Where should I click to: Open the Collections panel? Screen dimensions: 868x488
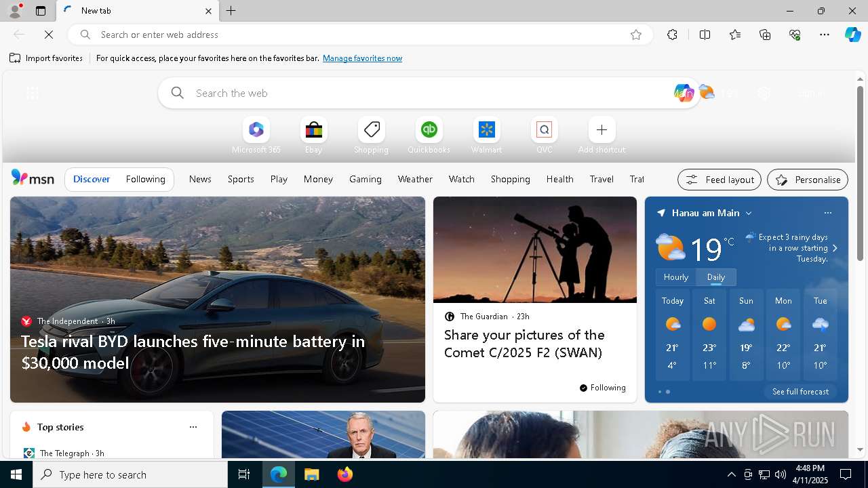coord(765,35)
